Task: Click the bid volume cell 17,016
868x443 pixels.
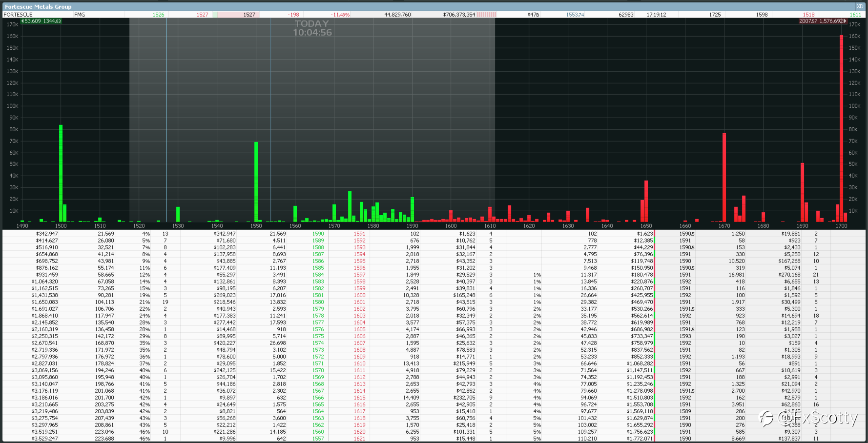Action: (278, 295)
